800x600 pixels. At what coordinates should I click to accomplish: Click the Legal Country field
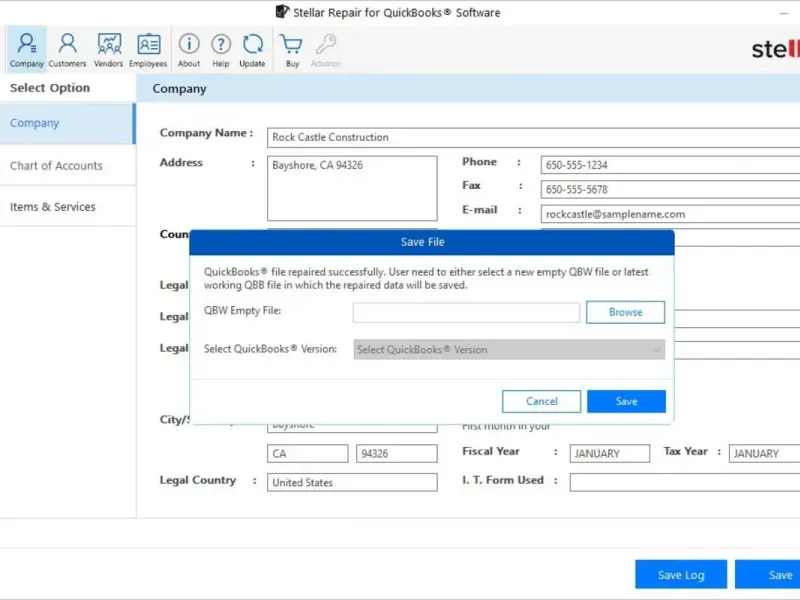click(352, 482)
